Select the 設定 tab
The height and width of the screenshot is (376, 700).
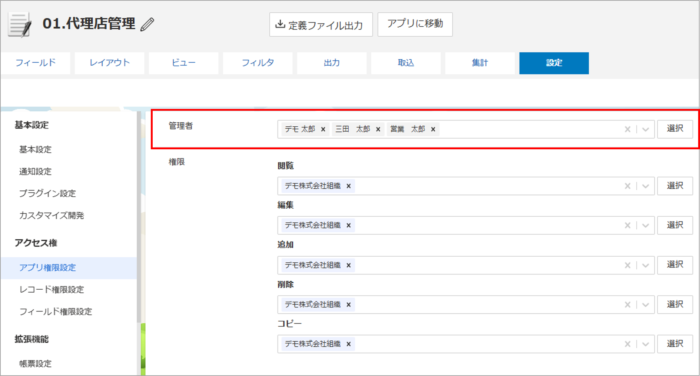pos(554,63)
